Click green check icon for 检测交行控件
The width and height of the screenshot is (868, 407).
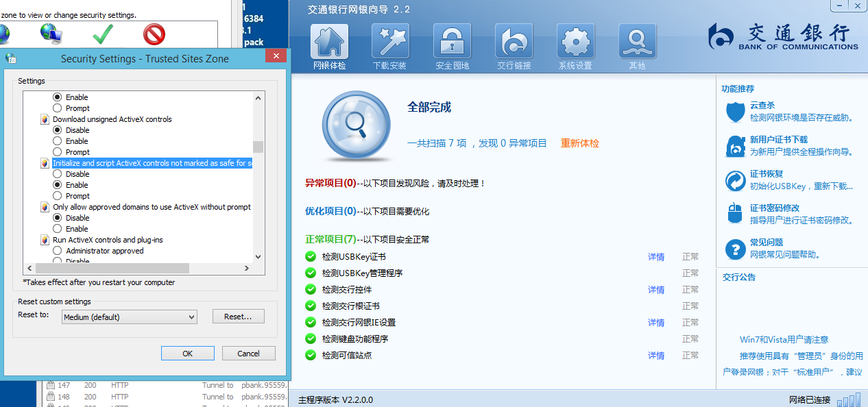coord(311,289)
